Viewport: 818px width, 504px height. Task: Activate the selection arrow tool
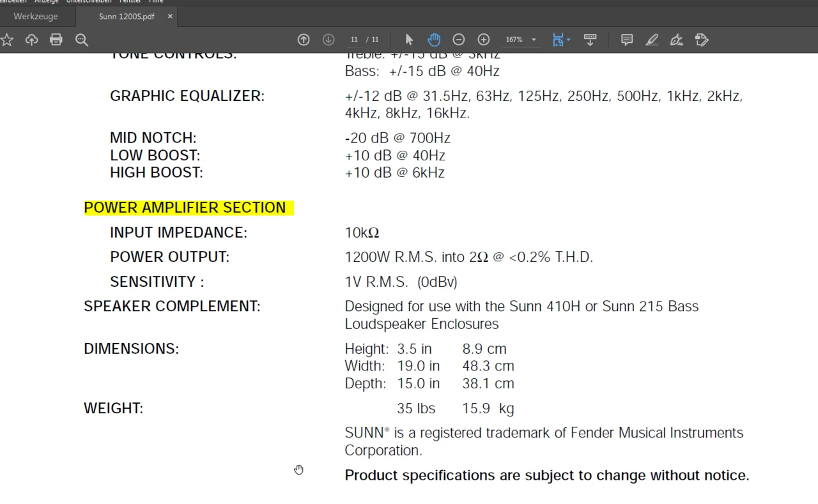tap(410, 40)
